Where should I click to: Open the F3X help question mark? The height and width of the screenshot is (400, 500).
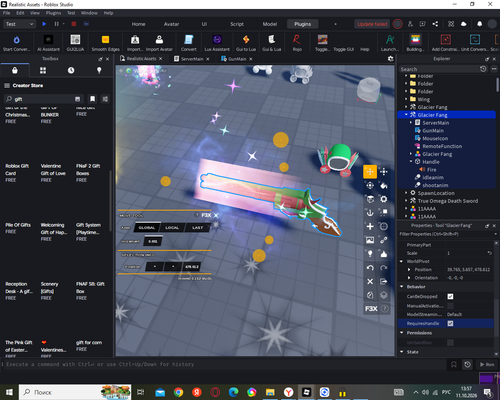[385, 309]
